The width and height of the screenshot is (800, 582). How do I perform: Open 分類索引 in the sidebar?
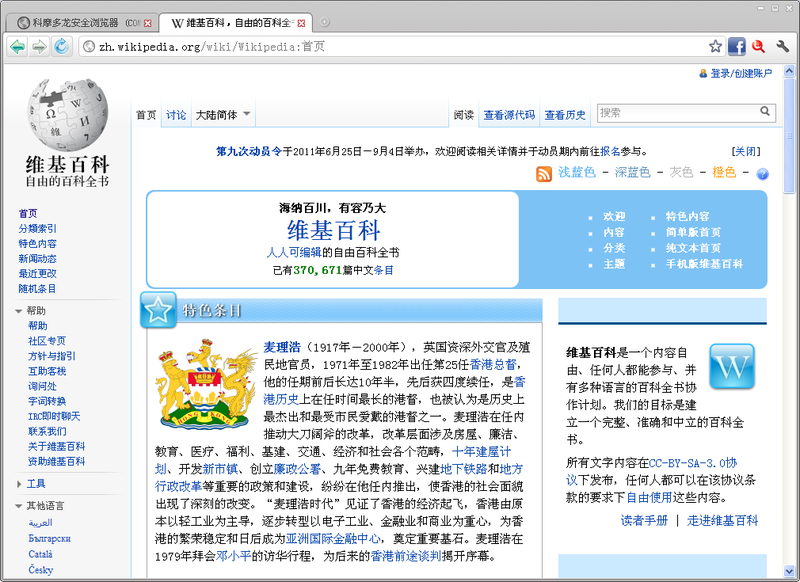(x=37, y=229)
